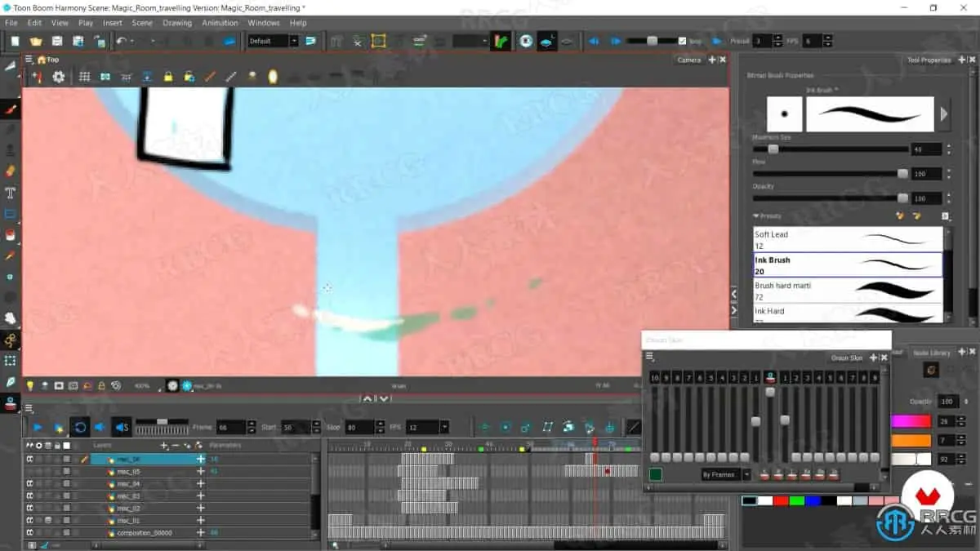Expand the brush preview arrow in Tool Properties
This screenshot has width=980, height=551.
[x=944, y=114]
